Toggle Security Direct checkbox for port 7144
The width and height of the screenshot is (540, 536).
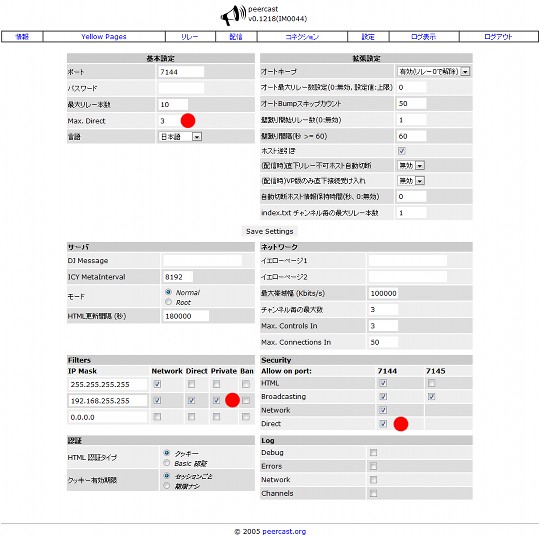click(383, 424)
